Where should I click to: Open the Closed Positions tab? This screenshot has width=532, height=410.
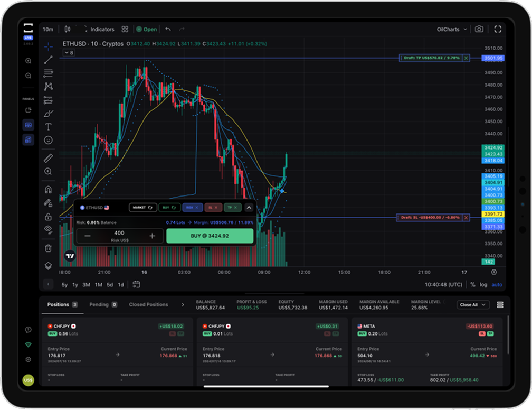(148, 305)
